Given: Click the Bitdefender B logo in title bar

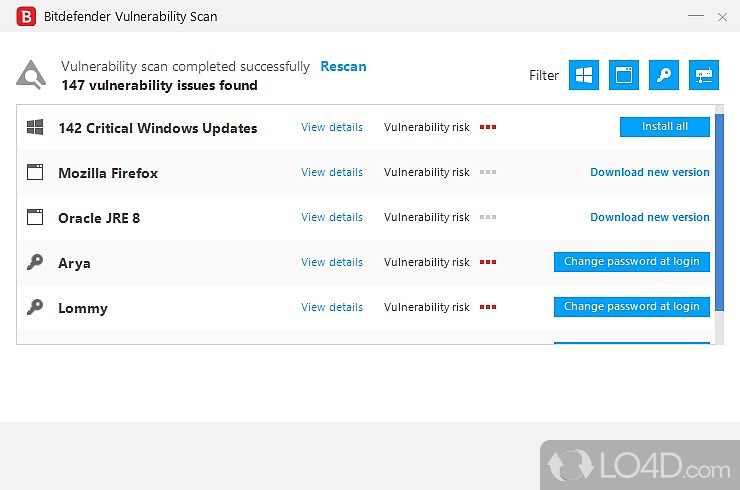Looking at the screenshot, I should (26, 17).
